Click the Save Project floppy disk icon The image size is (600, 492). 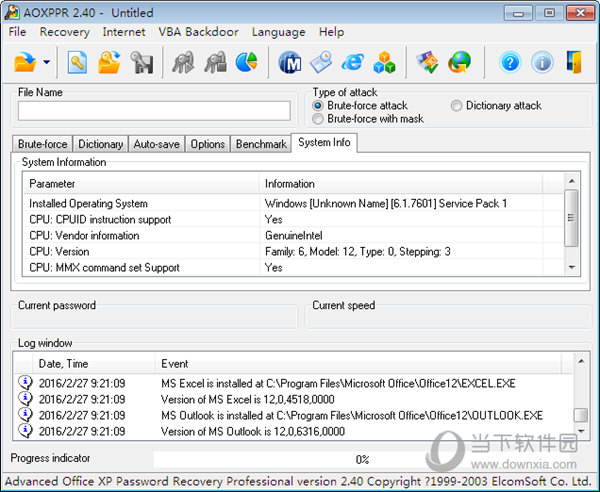click(x=142, y=63)
